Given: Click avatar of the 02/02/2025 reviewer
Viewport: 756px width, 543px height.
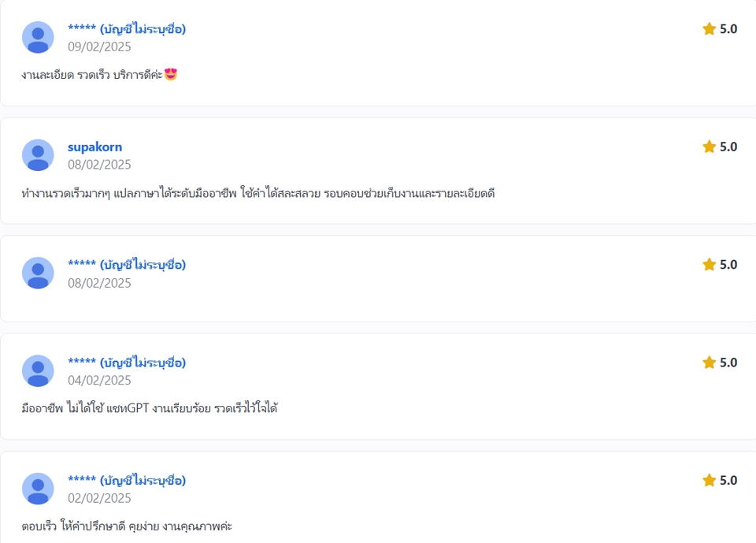Looking at the screenshot, I should pyautogui.click(x=38, y=489).
